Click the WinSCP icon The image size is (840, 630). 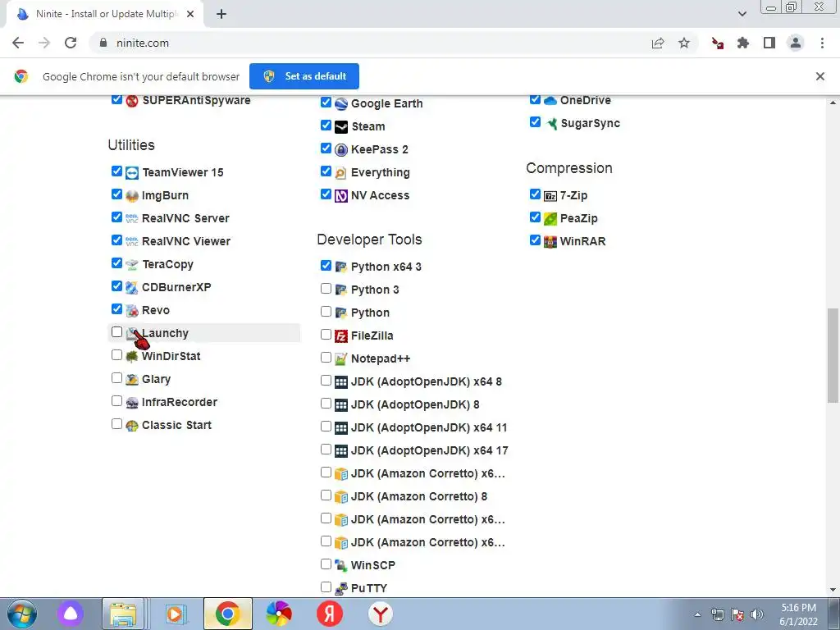pos(341,566)
